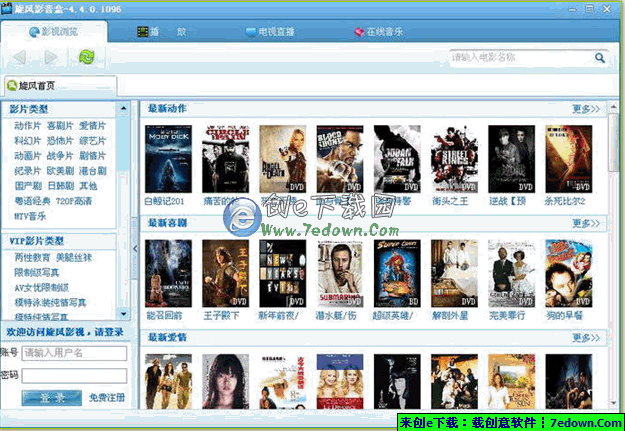Select 战争片 category

coord(60,156)
